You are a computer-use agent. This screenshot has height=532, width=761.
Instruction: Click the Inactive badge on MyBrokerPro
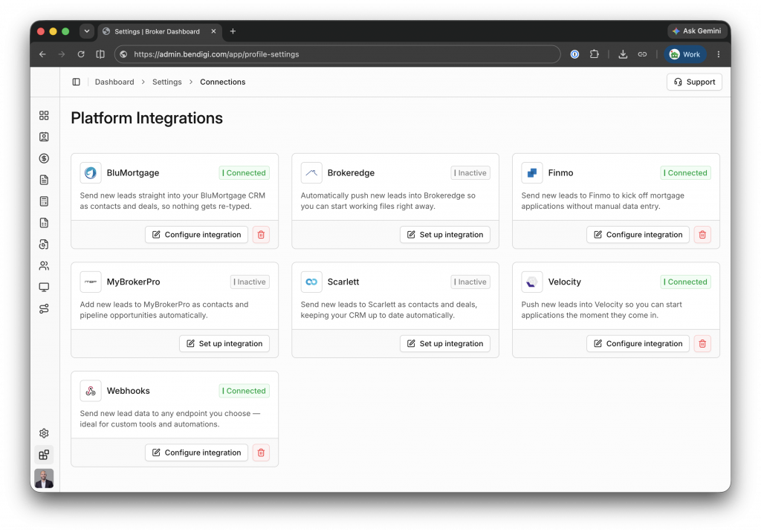[250, 282]
